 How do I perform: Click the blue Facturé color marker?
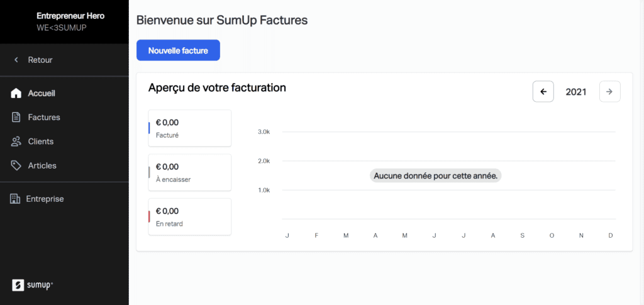pyautogui.click(x=149, y=128)
